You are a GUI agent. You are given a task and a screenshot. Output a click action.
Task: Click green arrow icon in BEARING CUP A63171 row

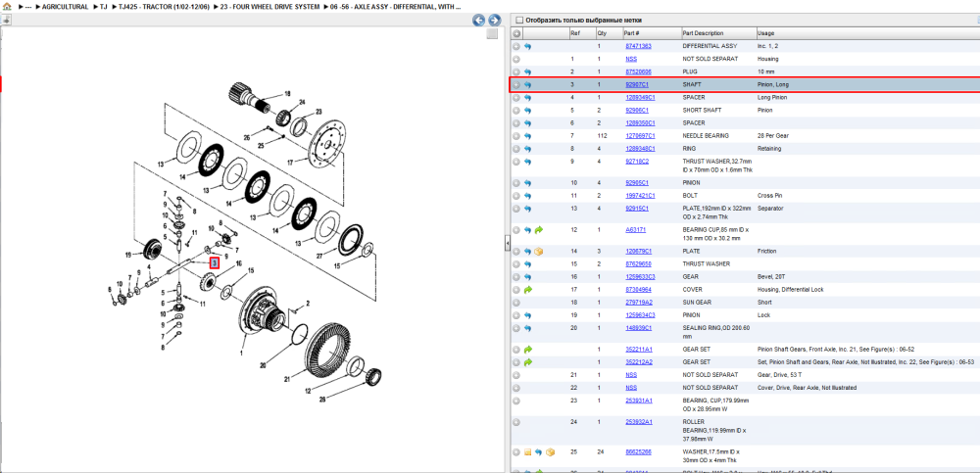coord(539,230)
